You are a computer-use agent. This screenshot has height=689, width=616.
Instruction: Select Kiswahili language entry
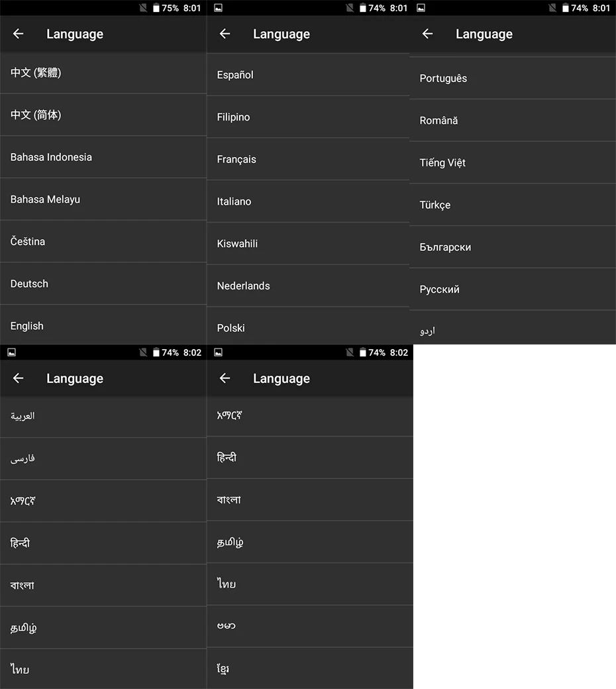(308, 244)
